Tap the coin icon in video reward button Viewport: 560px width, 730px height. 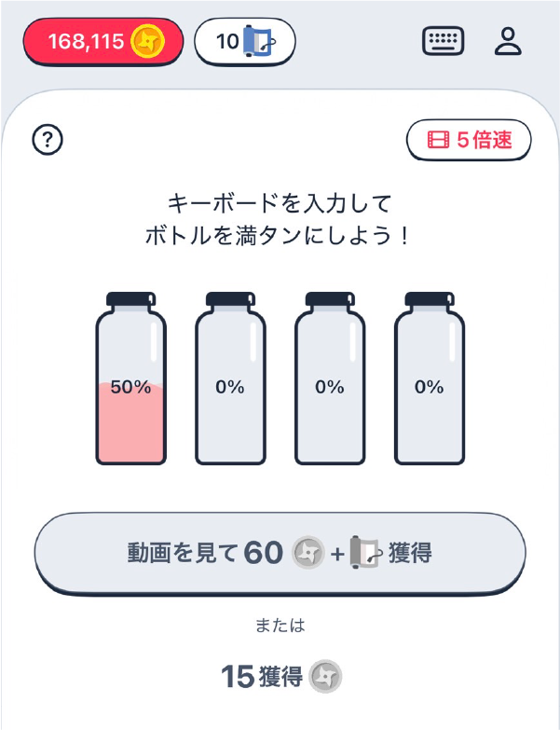click(x=307, y=553)
